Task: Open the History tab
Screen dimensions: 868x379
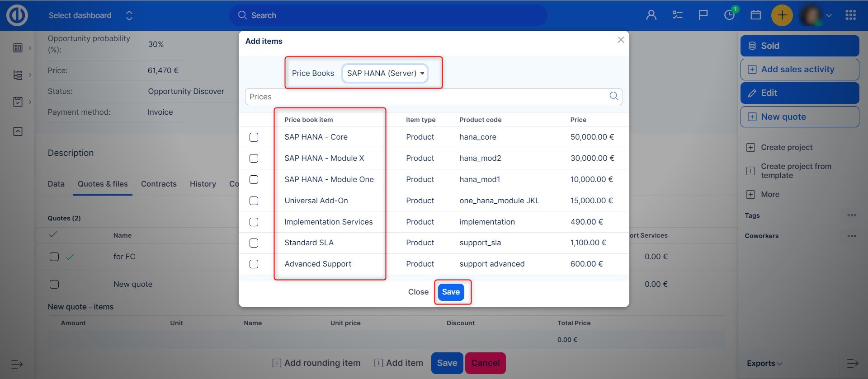Action: [203, 184]
